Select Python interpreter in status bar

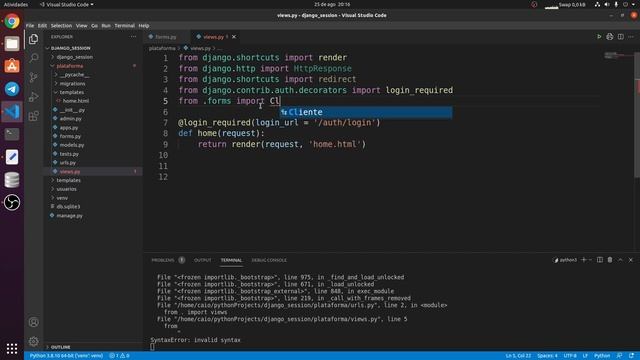point(66,356)
